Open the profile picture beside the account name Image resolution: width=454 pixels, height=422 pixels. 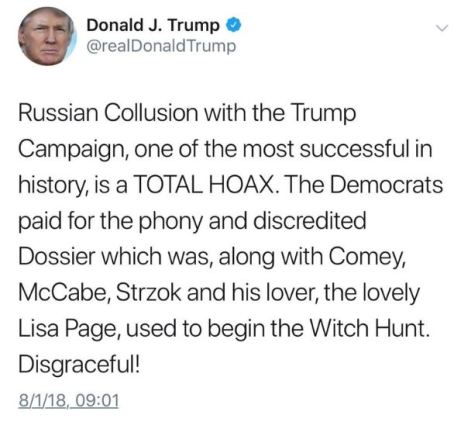tap(47, 36)
